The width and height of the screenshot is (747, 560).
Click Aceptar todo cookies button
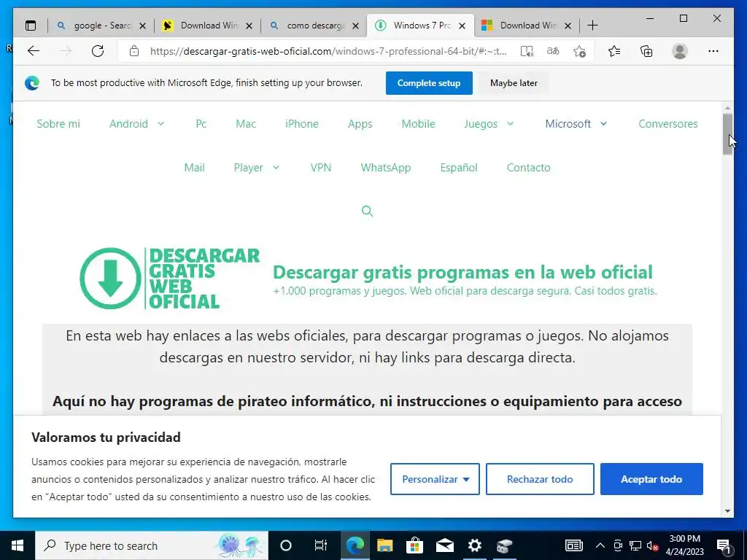click(x=651, y=479)
